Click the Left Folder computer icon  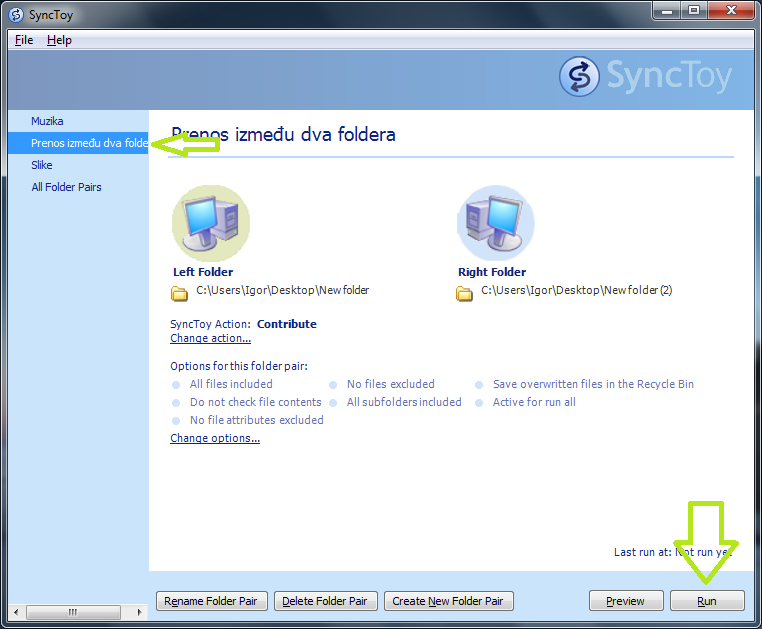(211, 223)
